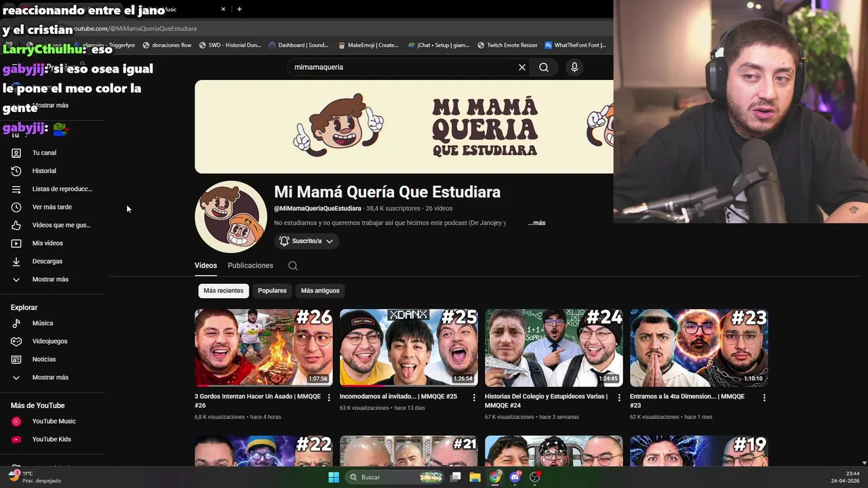The width and height of the screenshot is (868, 488).
Task: Click the Mi Mamá Queria channel banner
Action: coord(403,127)
